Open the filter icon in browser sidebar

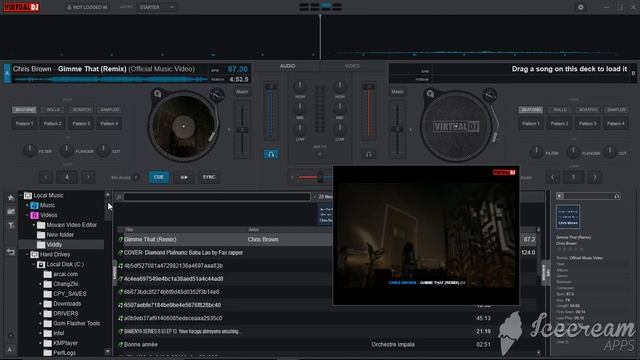(11, 225)
